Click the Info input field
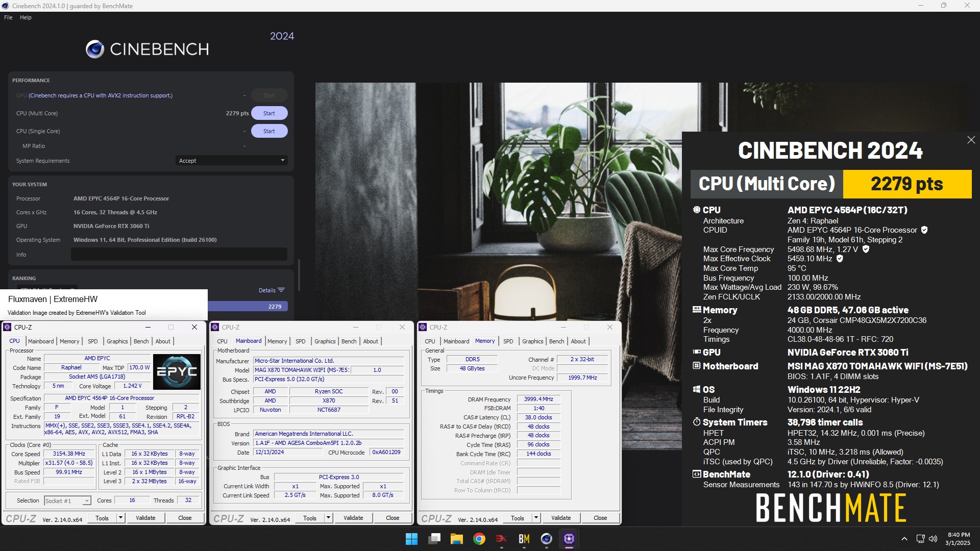The width and height of the screenshot is (980, 551). click(179, 255)
